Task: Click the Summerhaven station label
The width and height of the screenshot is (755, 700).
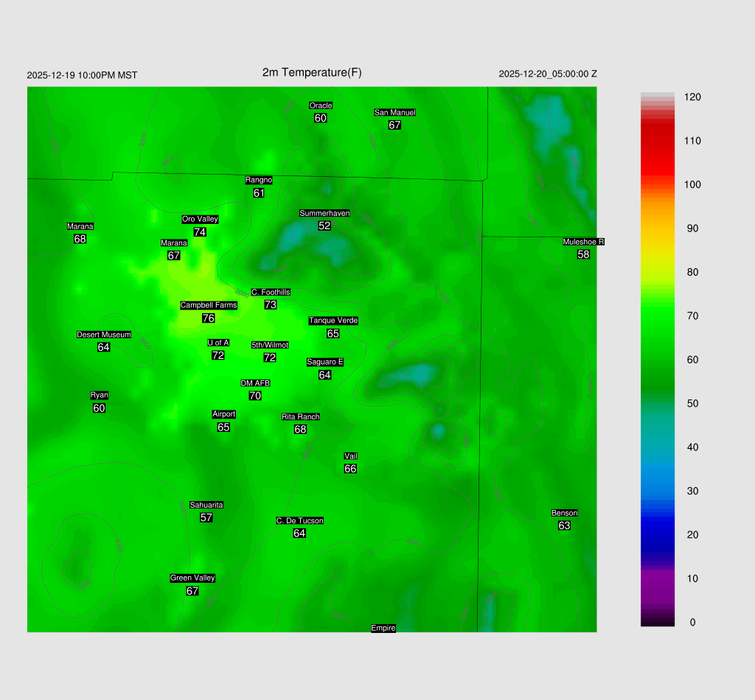Action: [x=324, y=214]
